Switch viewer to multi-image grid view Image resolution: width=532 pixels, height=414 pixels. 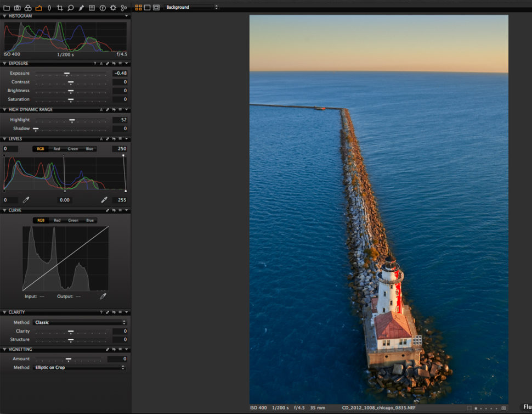point(138,8)
